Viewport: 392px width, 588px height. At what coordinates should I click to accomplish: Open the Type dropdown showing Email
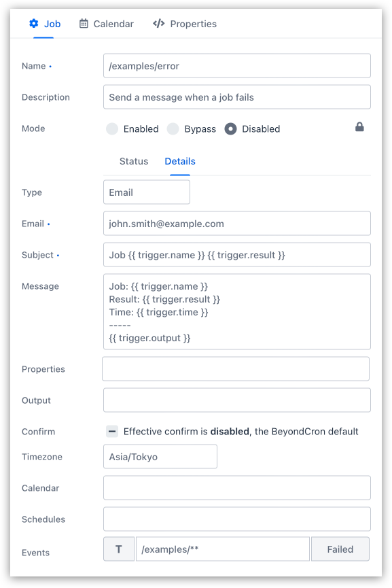[x=147, y=192]
